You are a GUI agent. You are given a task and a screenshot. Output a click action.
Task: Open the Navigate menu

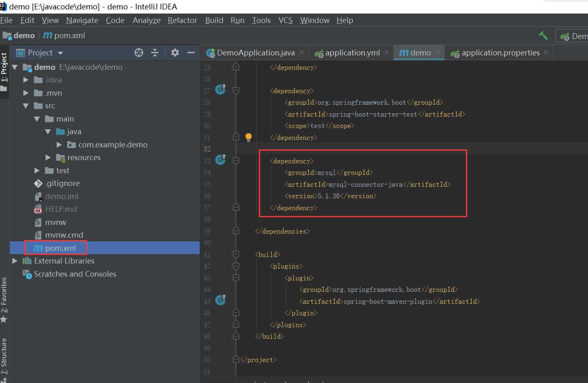[82, 20]
